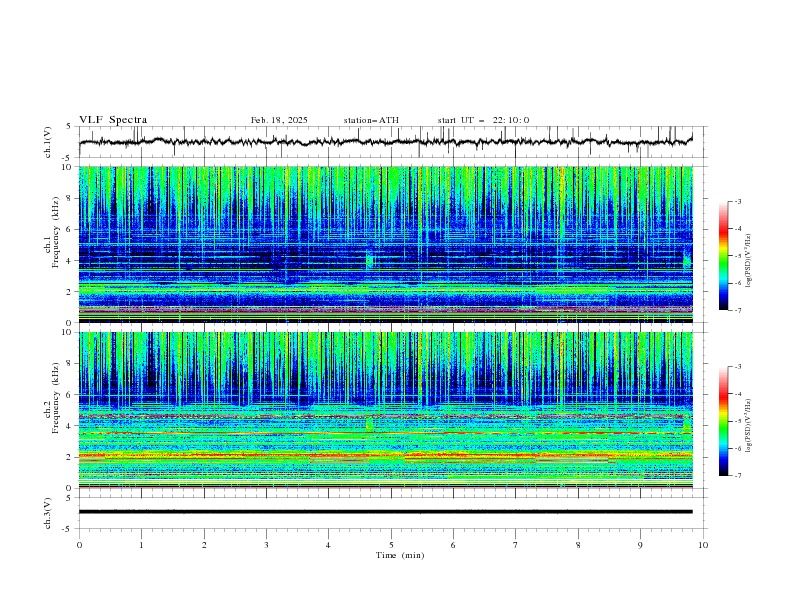Screen dimensions: 792x612
Task: Click the time axis tick label "2"
Action: click(x=204, y=545)
